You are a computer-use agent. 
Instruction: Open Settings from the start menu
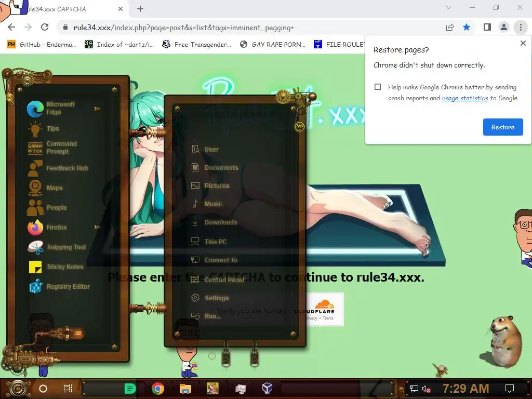(210, 298)
